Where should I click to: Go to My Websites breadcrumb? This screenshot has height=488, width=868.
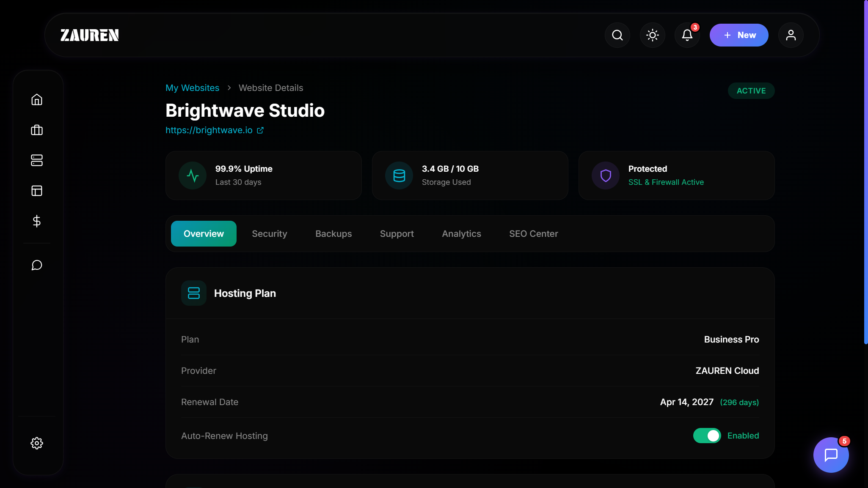tap(193, 88)
